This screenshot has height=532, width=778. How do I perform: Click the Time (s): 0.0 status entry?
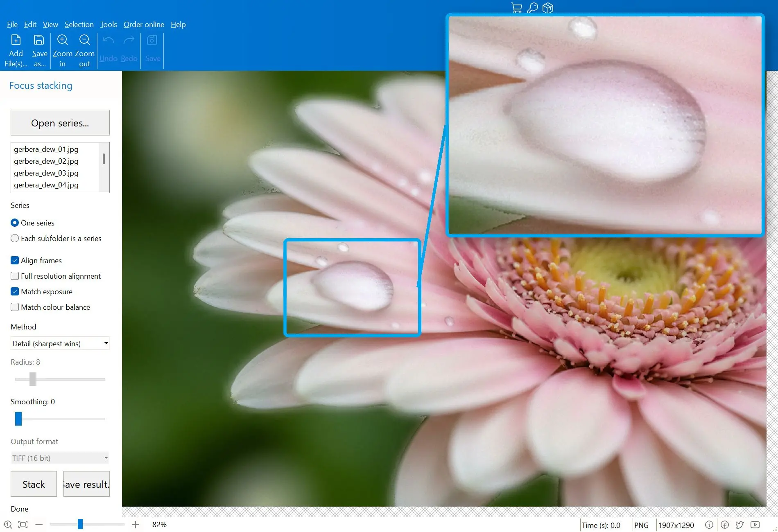601,525
